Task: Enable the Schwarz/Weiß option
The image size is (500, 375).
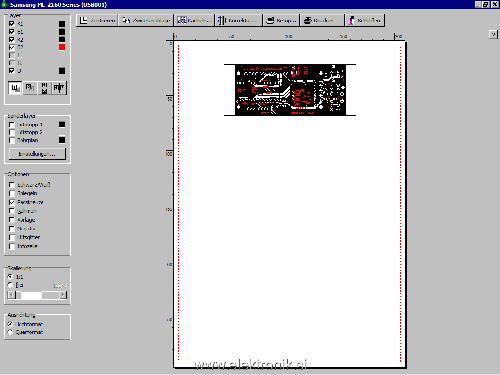Action: [x=12, y=185]
